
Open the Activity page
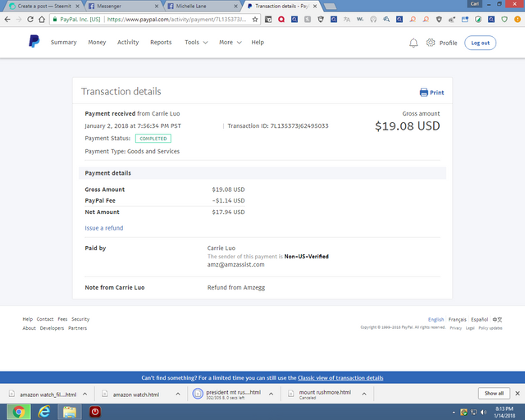pos(128,42)
